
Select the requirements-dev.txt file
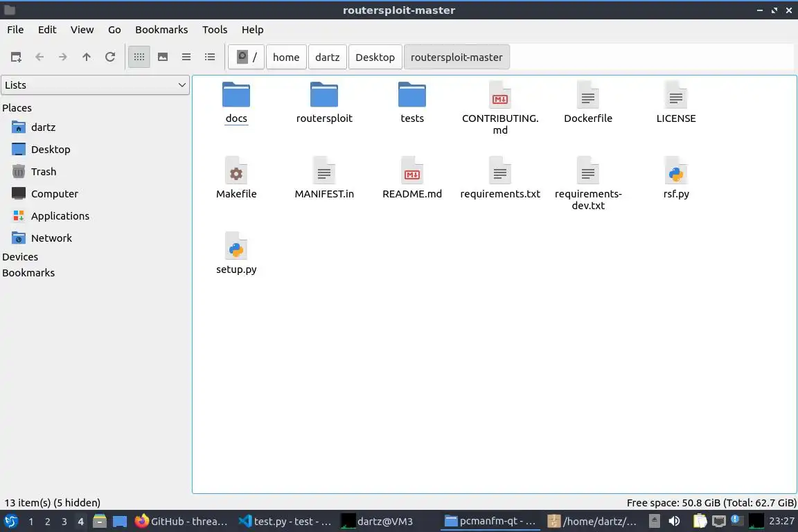pos(588,184)
